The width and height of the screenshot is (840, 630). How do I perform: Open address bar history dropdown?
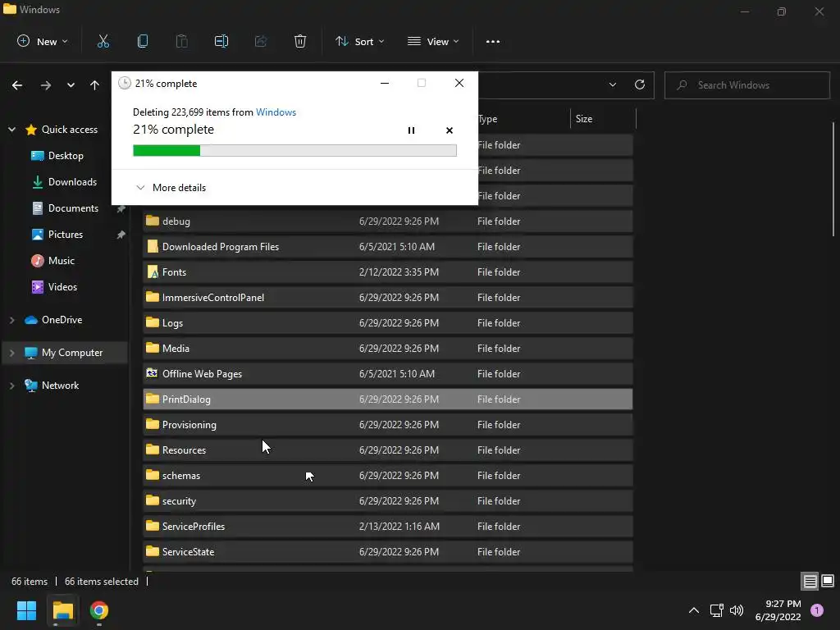click(x=612, y=84)
